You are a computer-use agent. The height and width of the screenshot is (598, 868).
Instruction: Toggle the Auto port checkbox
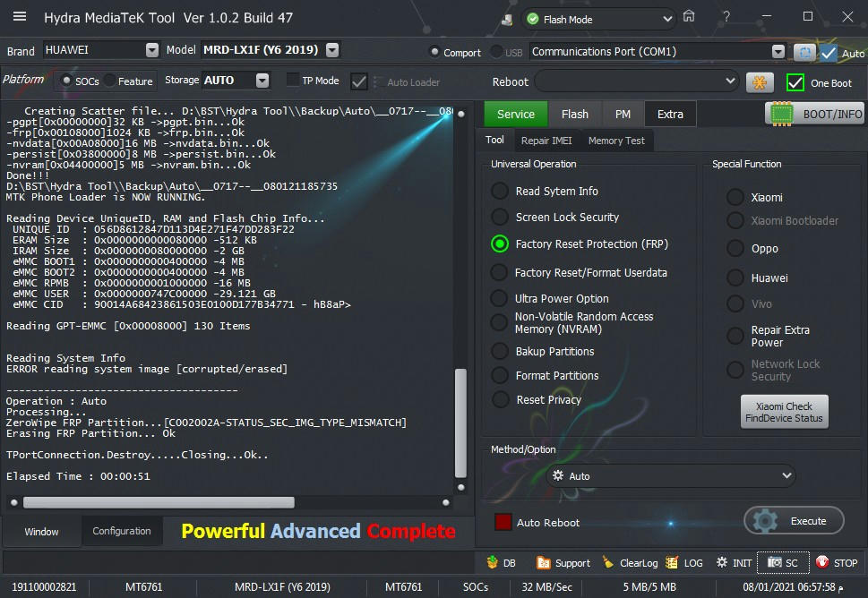pyautogui.click(x=829, y=53)
